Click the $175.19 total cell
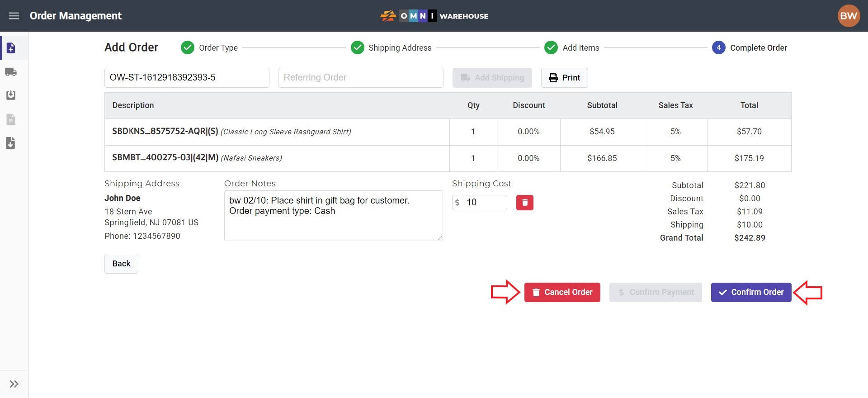This screenshot has width=868, height=398. point(749,158)
